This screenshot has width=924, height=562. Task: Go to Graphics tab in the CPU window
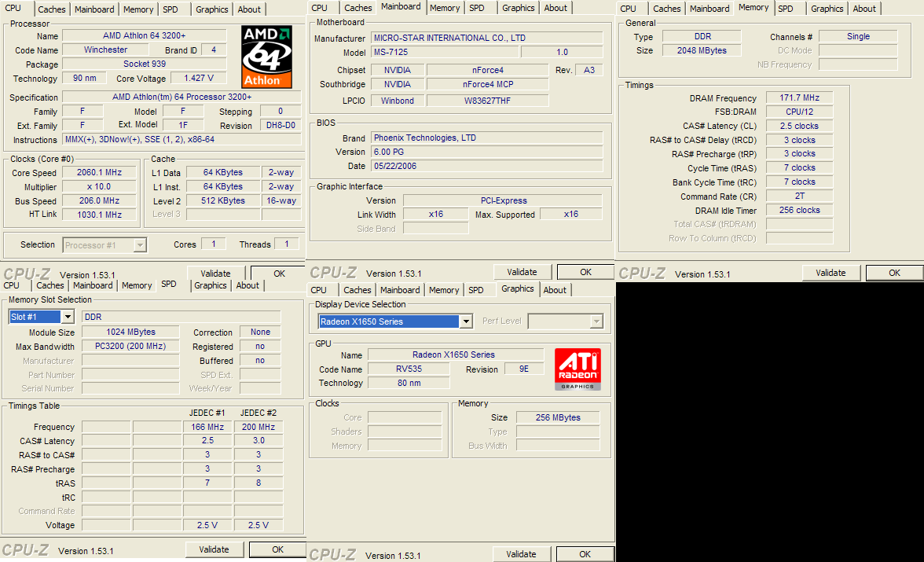tap(211, 9)
